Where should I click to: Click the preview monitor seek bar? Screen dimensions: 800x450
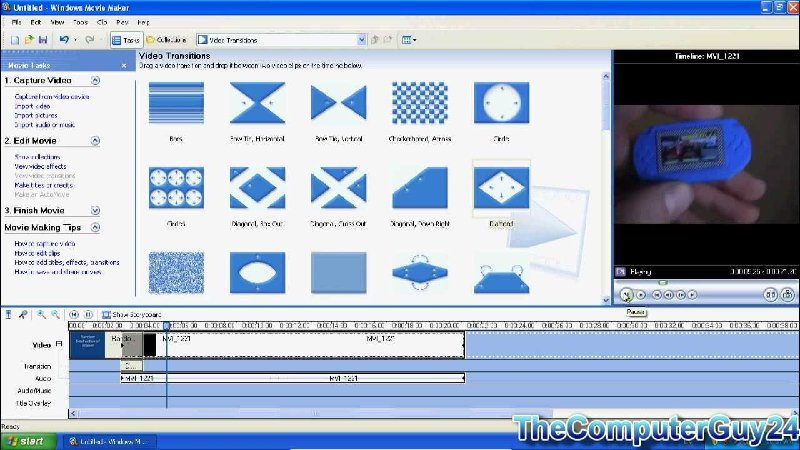706,282
